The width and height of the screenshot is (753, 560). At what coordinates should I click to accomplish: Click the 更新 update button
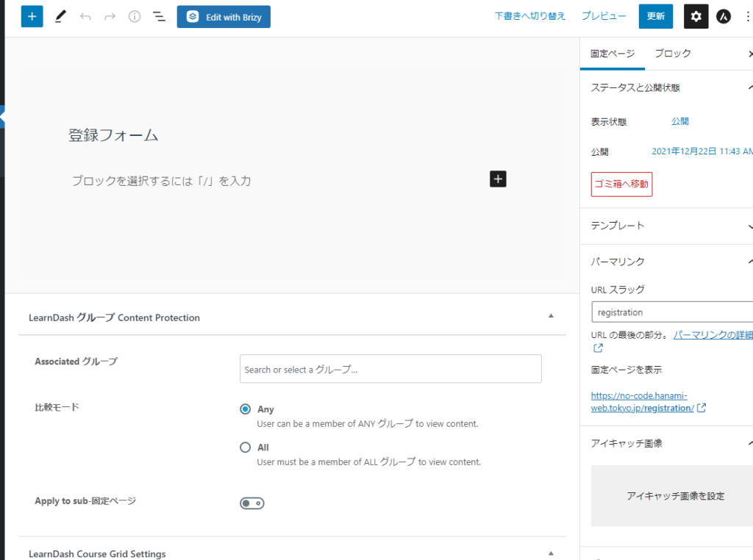point(655,16)
